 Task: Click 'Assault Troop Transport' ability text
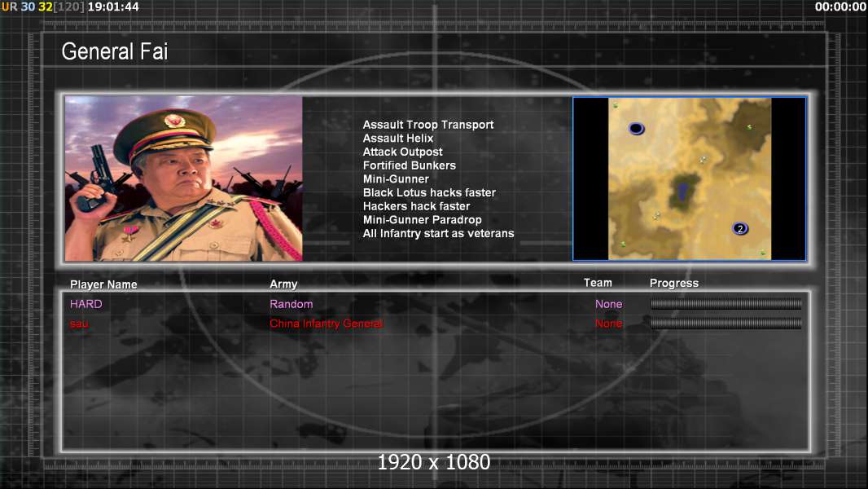428,125
